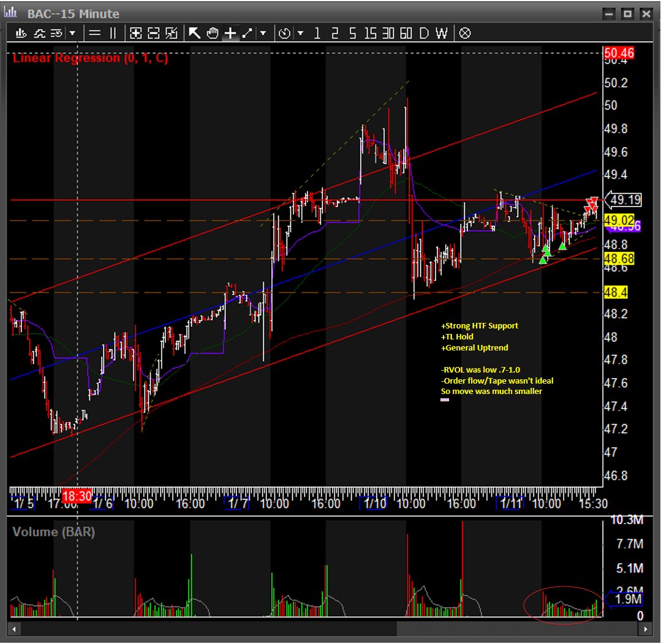Viewport: 661px width, 644px height.
Task: Click the 18:30 red time marker
Action: [77, 496]
